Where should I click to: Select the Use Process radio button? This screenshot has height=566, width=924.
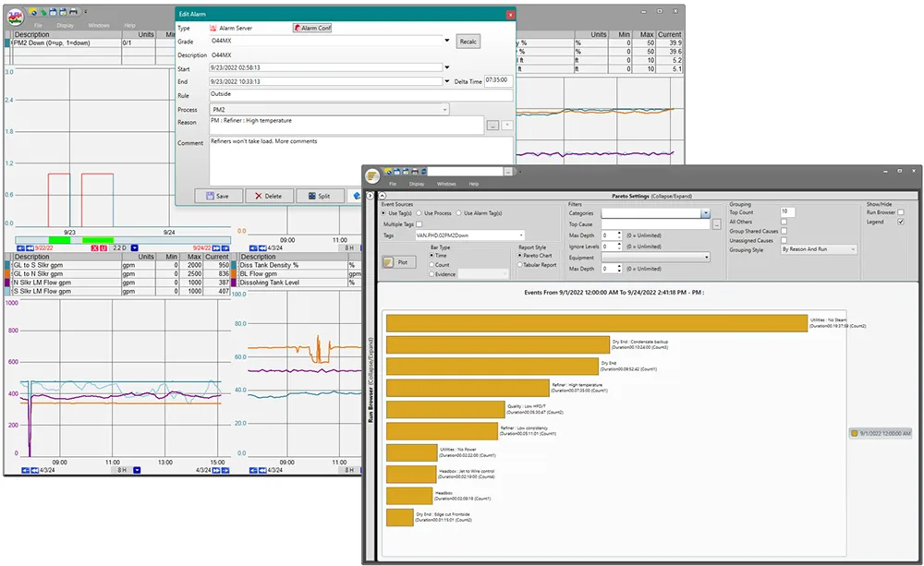pos(418,212)
